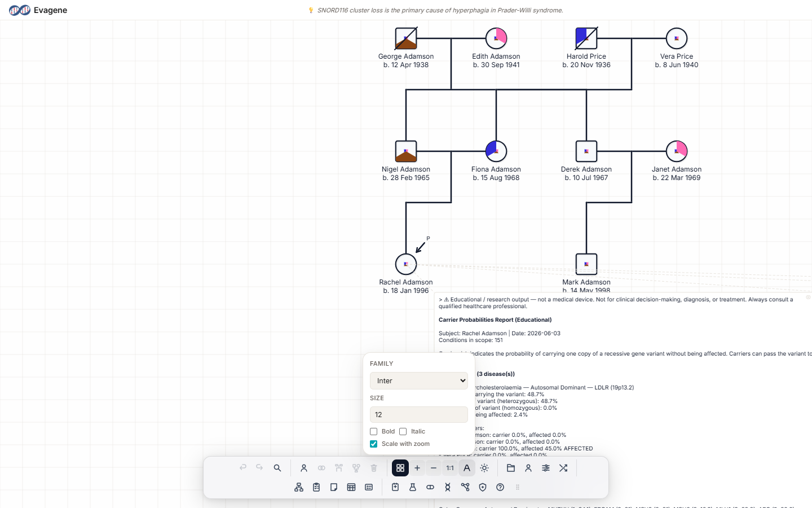Screen dimensions: 812x508
Task: Click the sticky note icon
Action: pos(334,487)
